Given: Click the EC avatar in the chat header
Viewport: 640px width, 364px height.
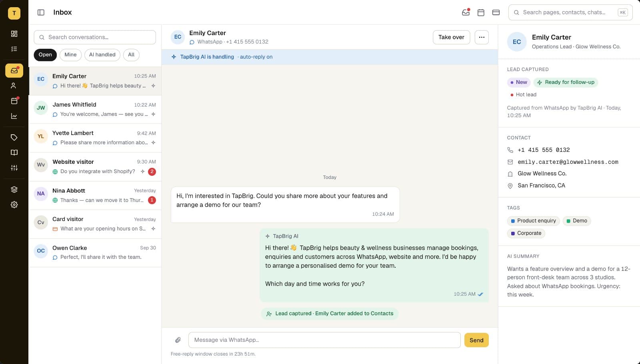Looking at the screenshot, I should tap(178, 37).
